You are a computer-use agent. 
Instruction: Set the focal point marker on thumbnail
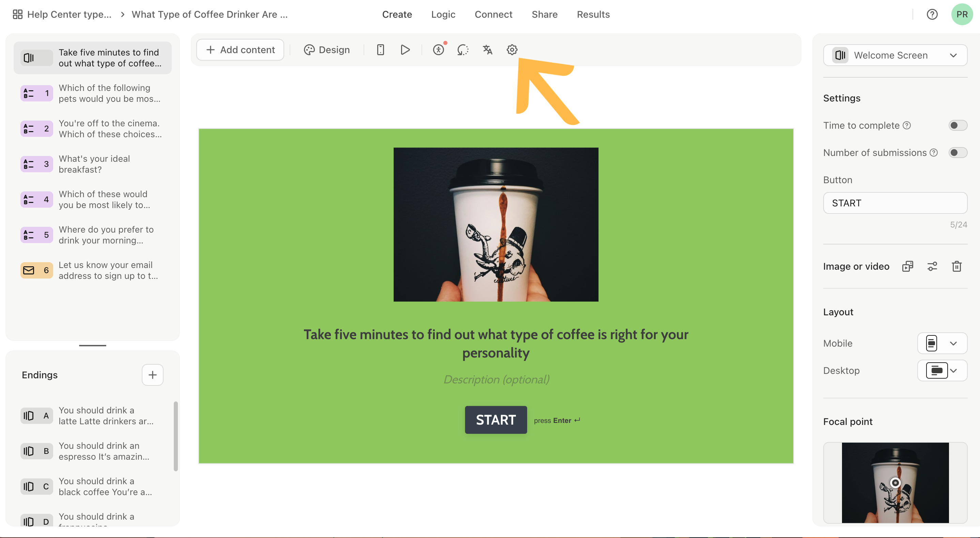point(895,483)
